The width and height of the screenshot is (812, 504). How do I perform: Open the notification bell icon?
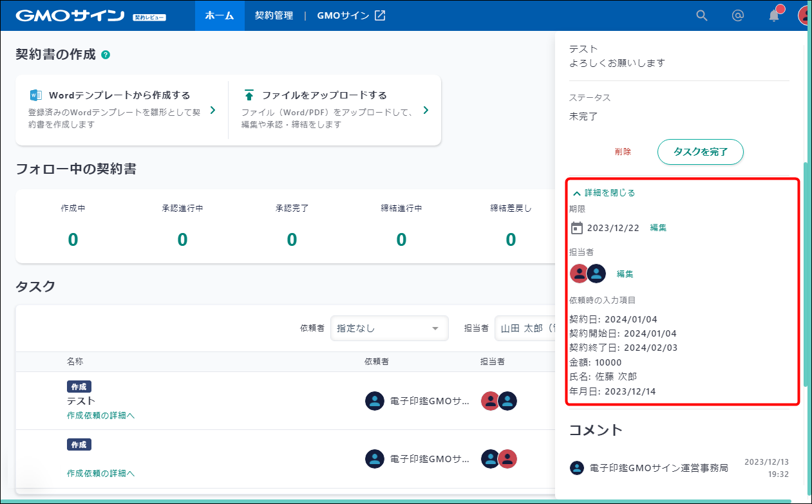[774, 15]
